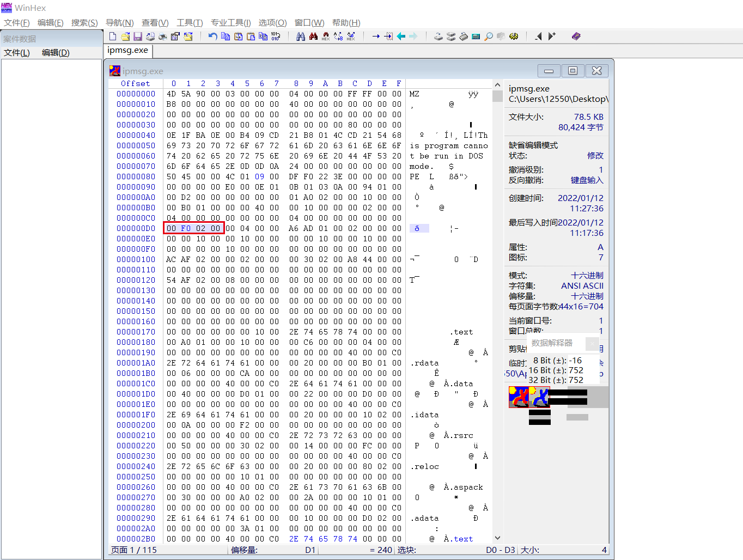This screenshot has height=560, width=743.
Task: Click the Copy block toolbar icon
Action: pyautogui.click(x=225, y=36)
